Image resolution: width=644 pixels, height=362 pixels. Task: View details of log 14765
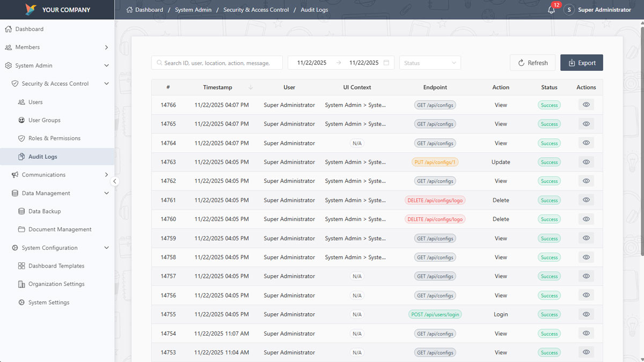(586, 124)
